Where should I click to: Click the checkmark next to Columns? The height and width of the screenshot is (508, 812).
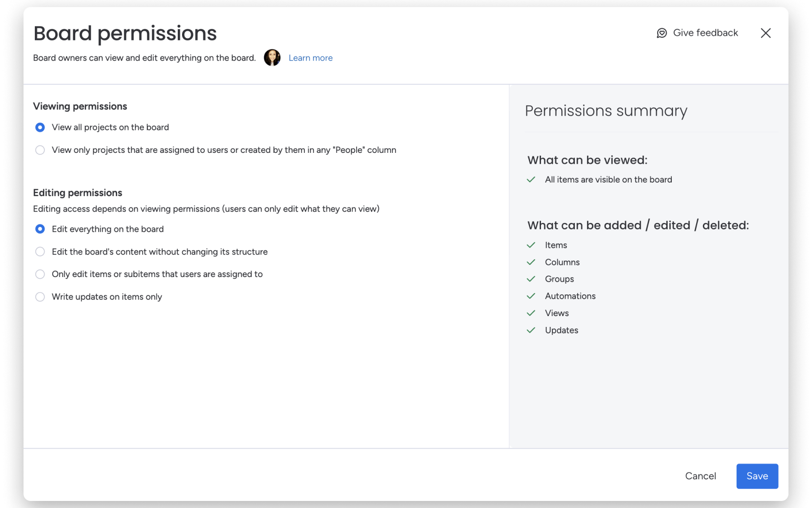(x=532, y=262)
